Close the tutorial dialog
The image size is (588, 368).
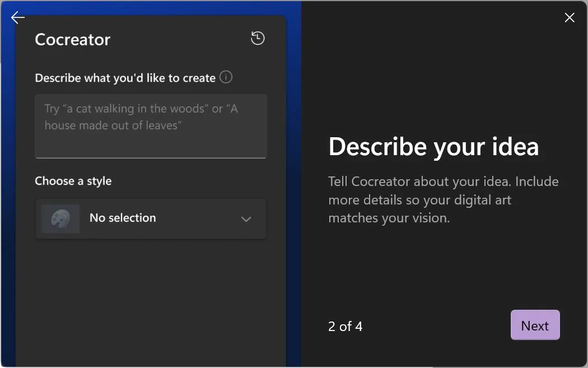point(570,17)
